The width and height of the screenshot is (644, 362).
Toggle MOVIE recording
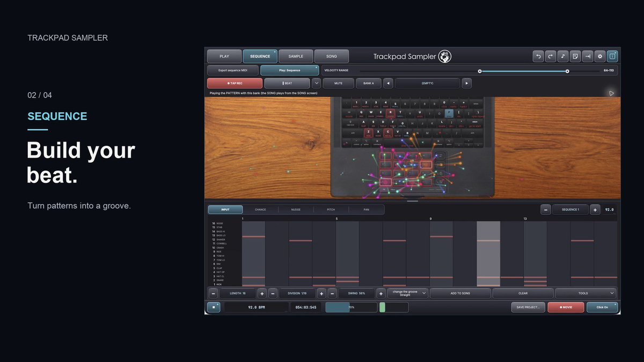coord(566,307)
